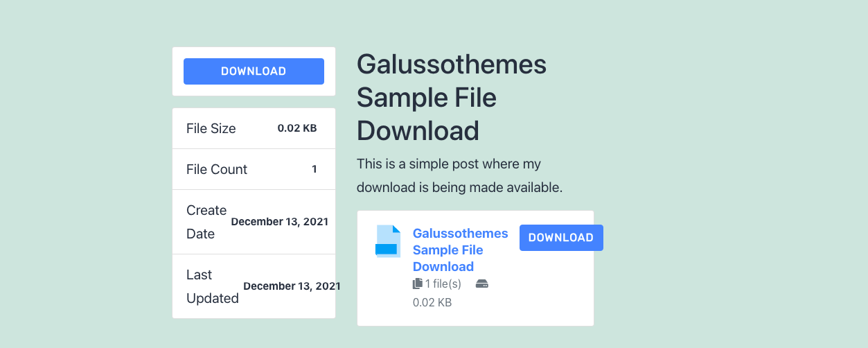Click the blue file type icon
The image size is (868, 348).
(x=388, y=241)
